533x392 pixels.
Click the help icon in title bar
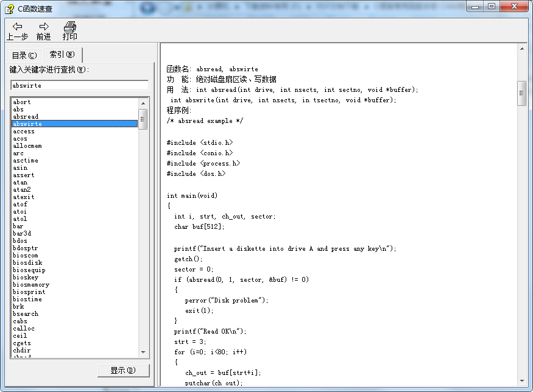point(9,8)
